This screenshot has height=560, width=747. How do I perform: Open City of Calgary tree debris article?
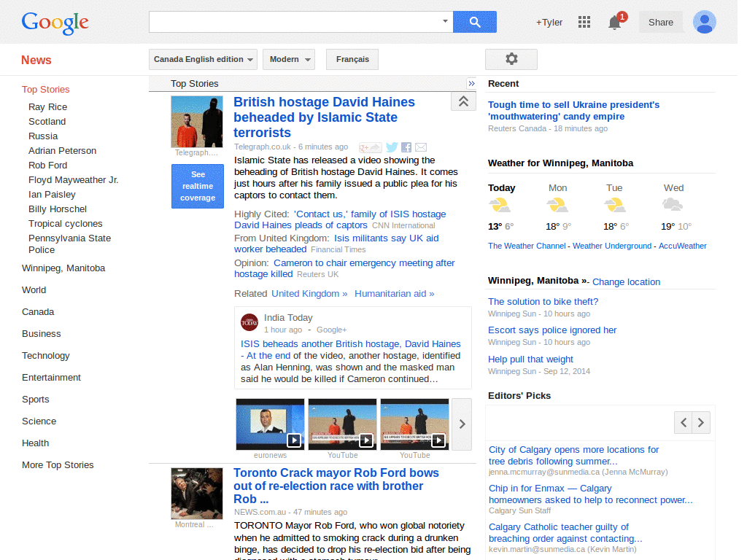573,455
